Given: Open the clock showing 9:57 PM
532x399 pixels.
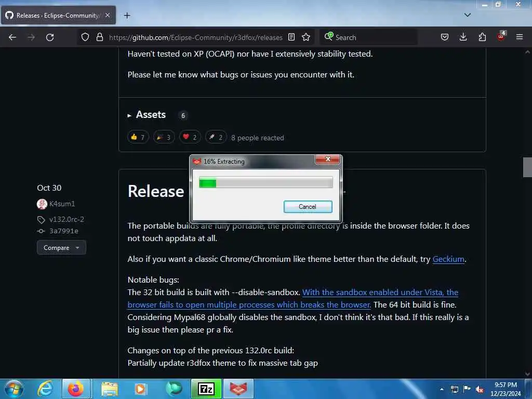Looking at the screenshot, I should point(506,389).
